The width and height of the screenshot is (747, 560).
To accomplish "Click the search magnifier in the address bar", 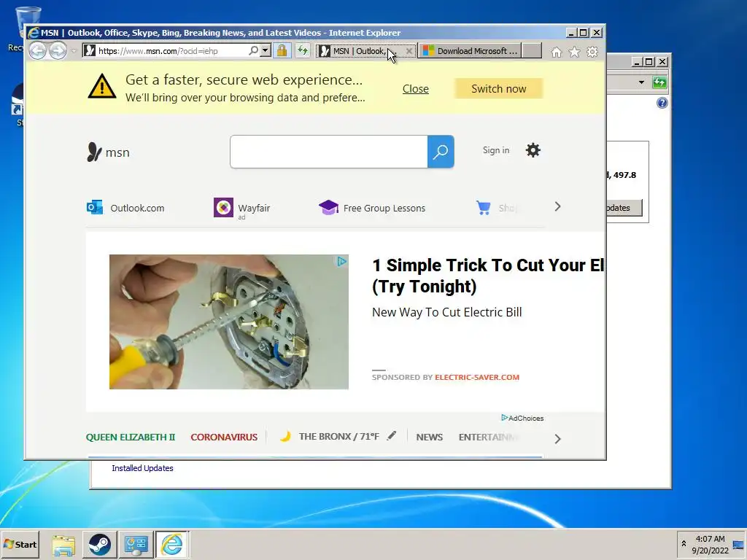I will click(x=253, y=50).
